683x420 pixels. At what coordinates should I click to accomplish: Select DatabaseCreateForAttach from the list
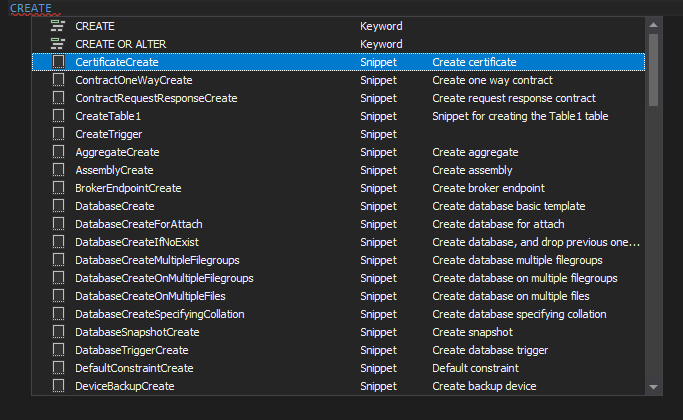pyautogui.click(x=138, y=224)
